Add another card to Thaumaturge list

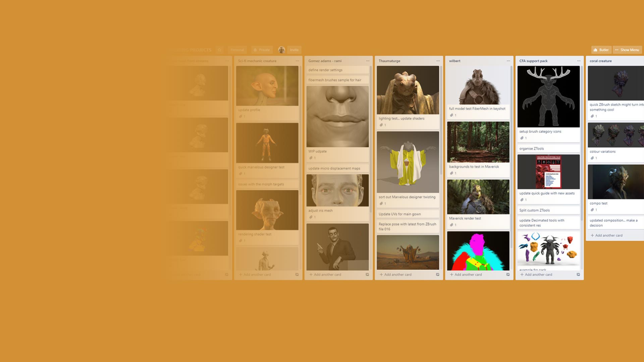pos(395,275)
